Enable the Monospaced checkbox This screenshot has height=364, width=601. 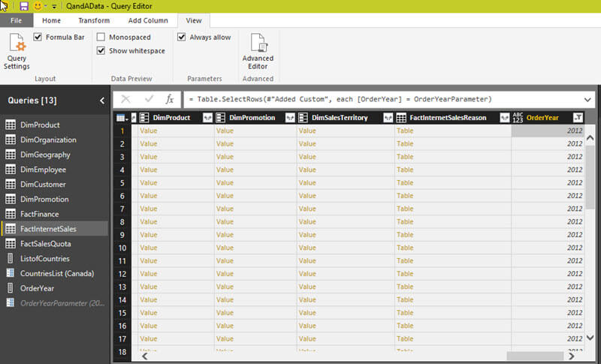[101, 37]
